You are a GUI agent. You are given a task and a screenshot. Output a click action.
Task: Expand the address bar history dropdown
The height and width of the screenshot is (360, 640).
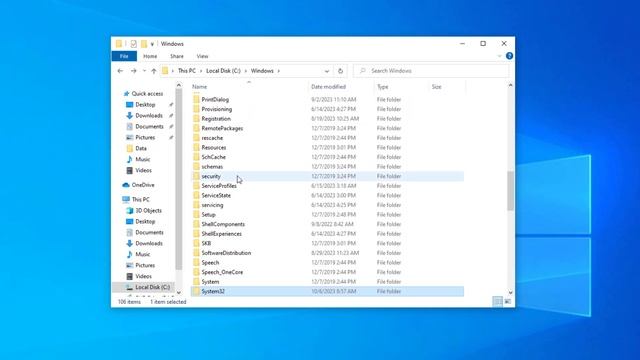pyautogui.click(x=327, y=71)
